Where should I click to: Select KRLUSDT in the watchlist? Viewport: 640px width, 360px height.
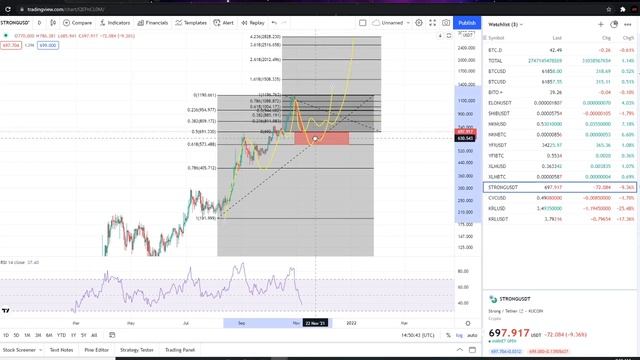(560, 219)
